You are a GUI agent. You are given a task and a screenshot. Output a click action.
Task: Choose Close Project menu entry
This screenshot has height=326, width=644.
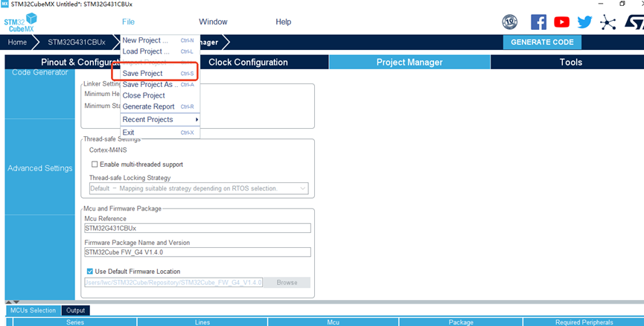pos(160,95)
